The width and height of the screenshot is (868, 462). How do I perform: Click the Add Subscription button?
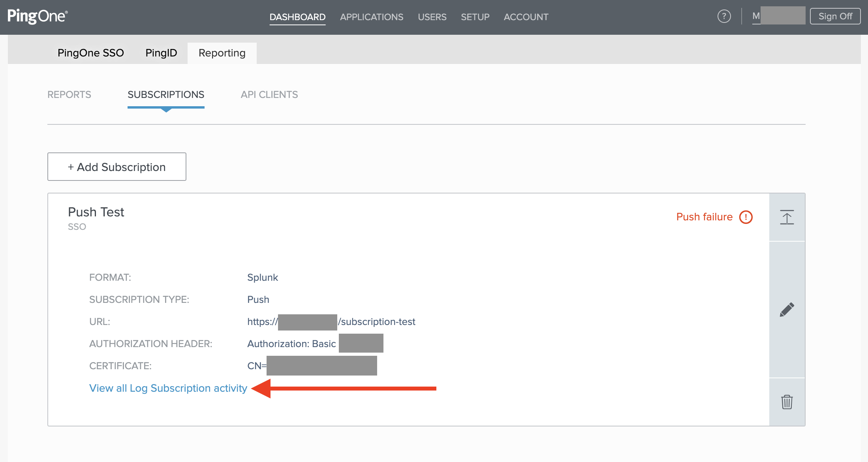coord(116,167)
